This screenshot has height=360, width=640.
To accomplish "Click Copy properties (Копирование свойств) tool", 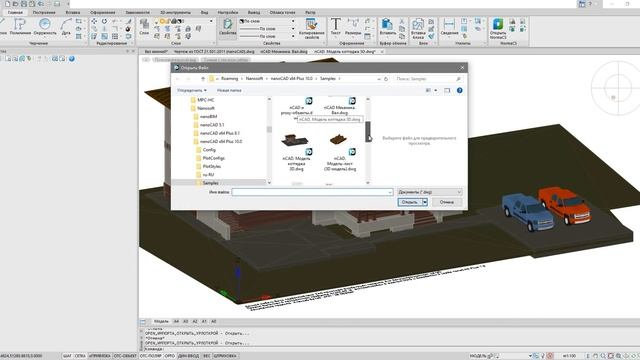I will pos(311,29).
